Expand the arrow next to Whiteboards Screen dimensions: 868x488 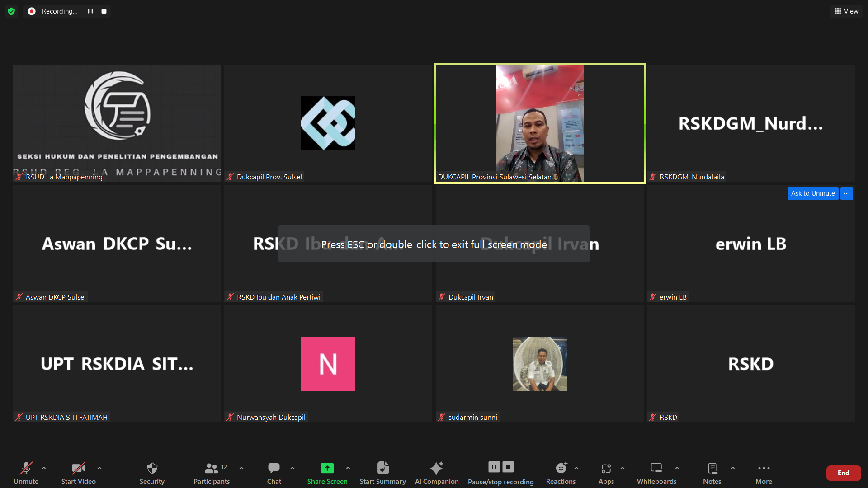coord(677,468)
